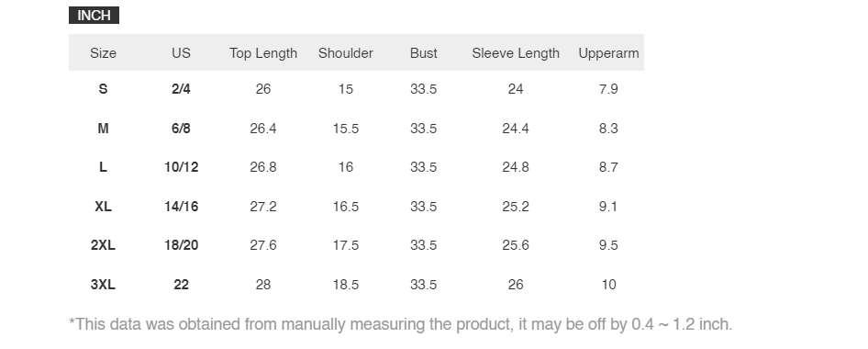This screenshot has width=868, height=349.
Task: Select the US size 18/20 cell
Action: [181, 245]
